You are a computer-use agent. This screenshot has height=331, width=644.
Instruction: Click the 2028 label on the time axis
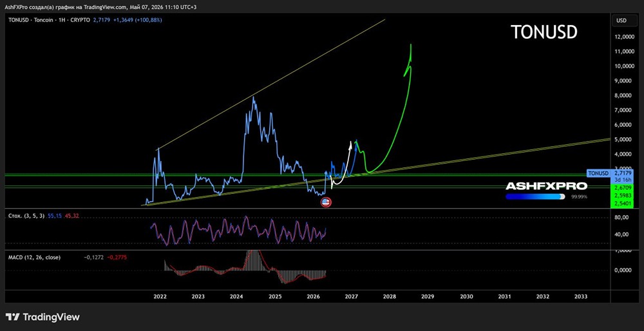pos(390,296)
